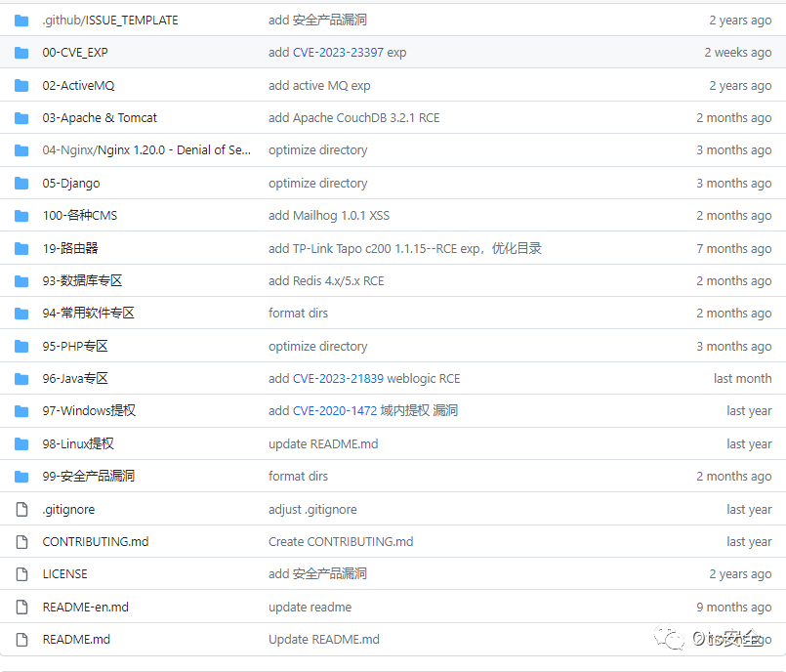Open the 95-PHP专区 folder
786x672 pixels.
pyautogui.click(x=75, y=346)
